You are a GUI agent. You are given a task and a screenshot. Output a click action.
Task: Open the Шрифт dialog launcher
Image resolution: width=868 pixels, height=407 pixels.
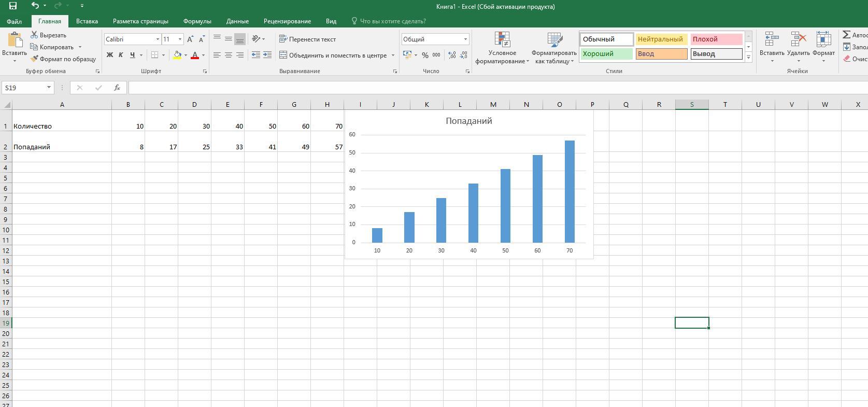click(x=205, y=71)
